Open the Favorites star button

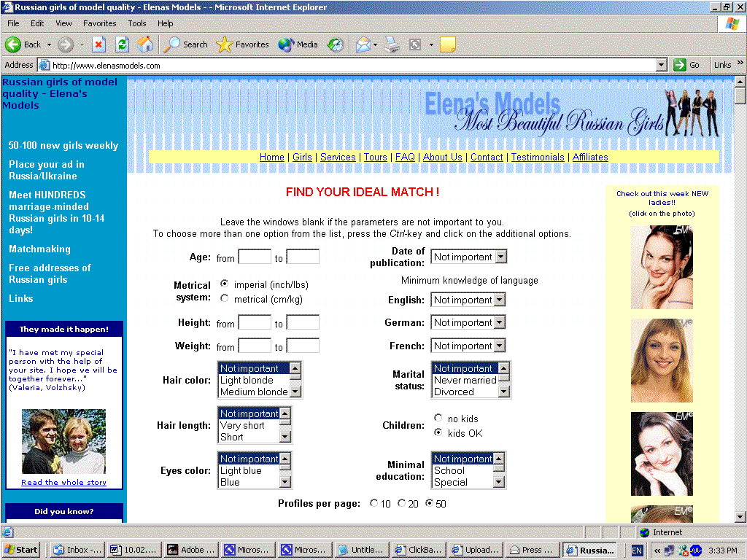(x=242, y=44)
